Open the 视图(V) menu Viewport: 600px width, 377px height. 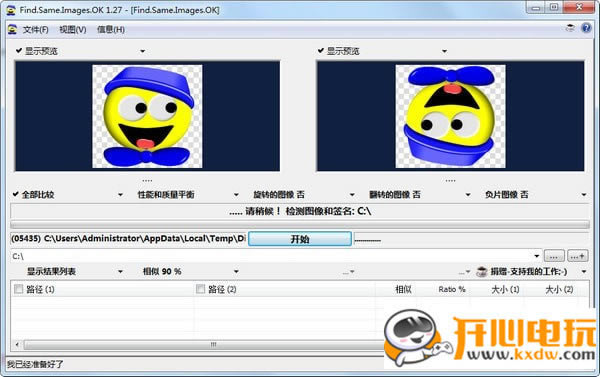73,30
